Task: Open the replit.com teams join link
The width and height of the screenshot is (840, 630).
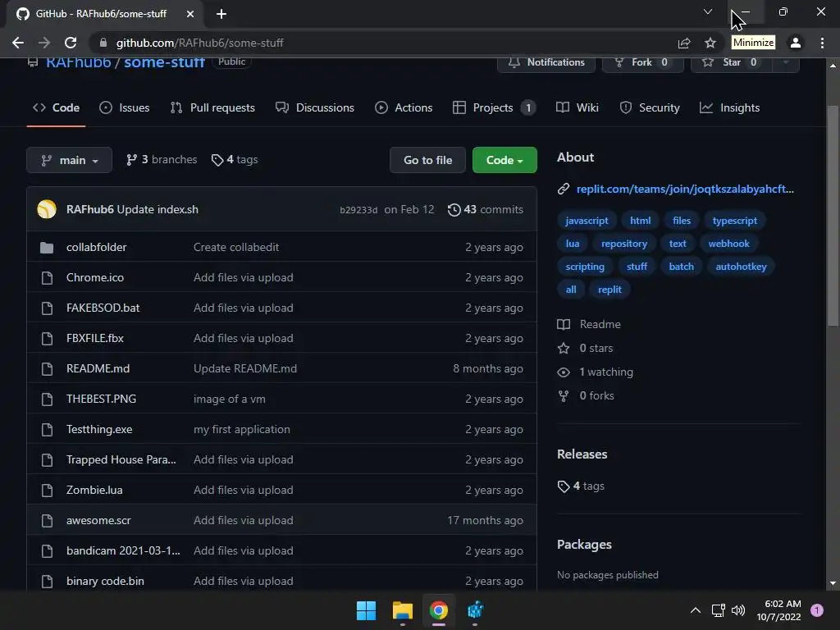Action: pyautogui.click(x=685, y=189)
